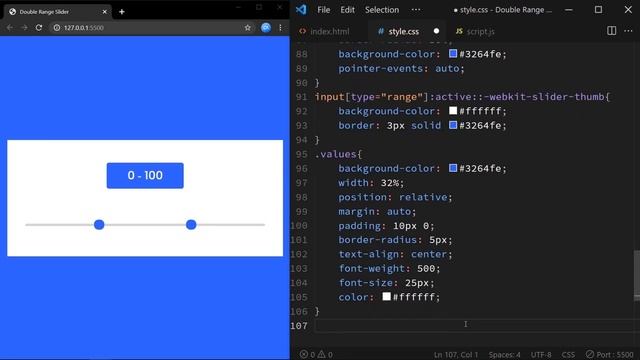Open the Chrome three-dot menu
Image resolution: width=640 pixels, height=360 pixels.
point(280,28)
